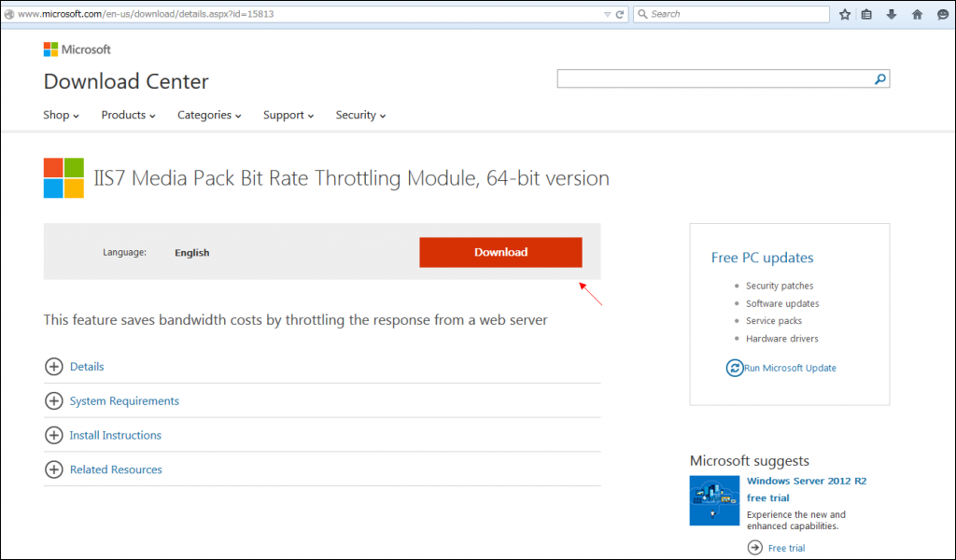
Task: Click the browser Search field
Action: [x=731, y=14]
